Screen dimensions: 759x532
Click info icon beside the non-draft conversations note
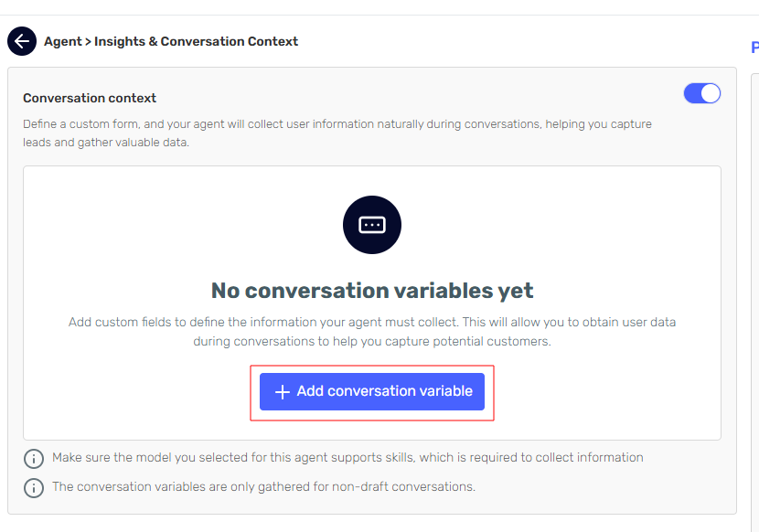[34, 487]
